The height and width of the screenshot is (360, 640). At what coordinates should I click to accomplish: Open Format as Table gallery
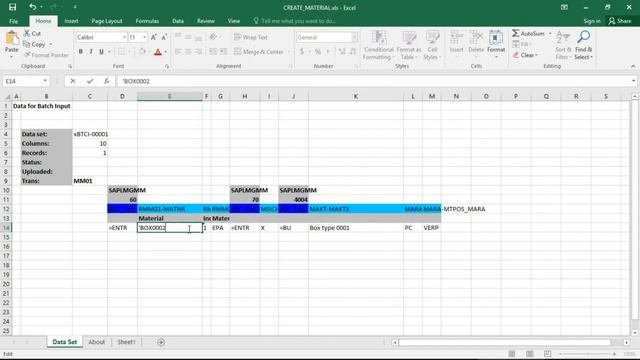point(409,45)
